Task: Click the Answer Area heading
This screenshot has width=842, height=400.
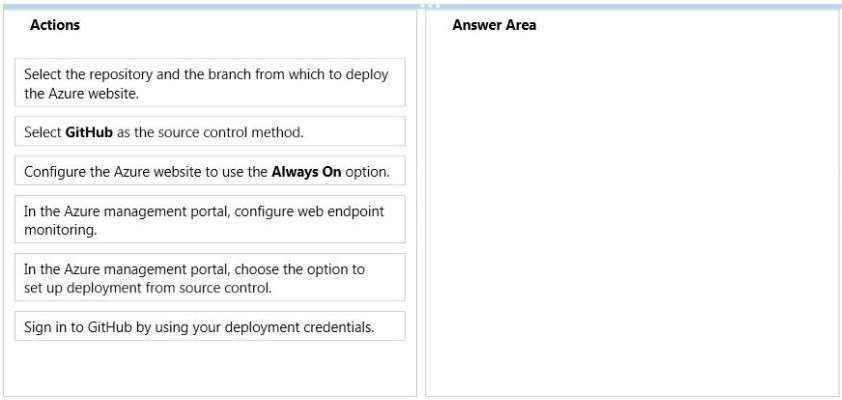Action: (x=494, y=25)
